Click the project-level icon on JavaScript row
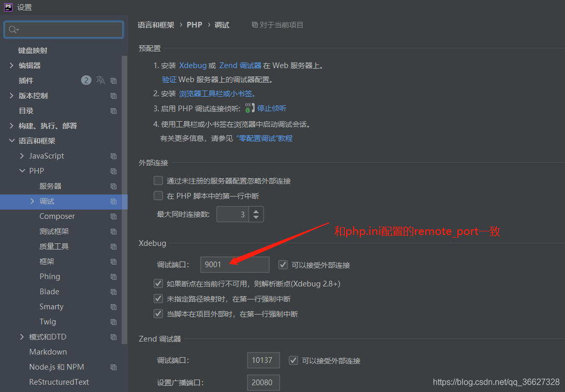565x392 pixels. (113, 156)
